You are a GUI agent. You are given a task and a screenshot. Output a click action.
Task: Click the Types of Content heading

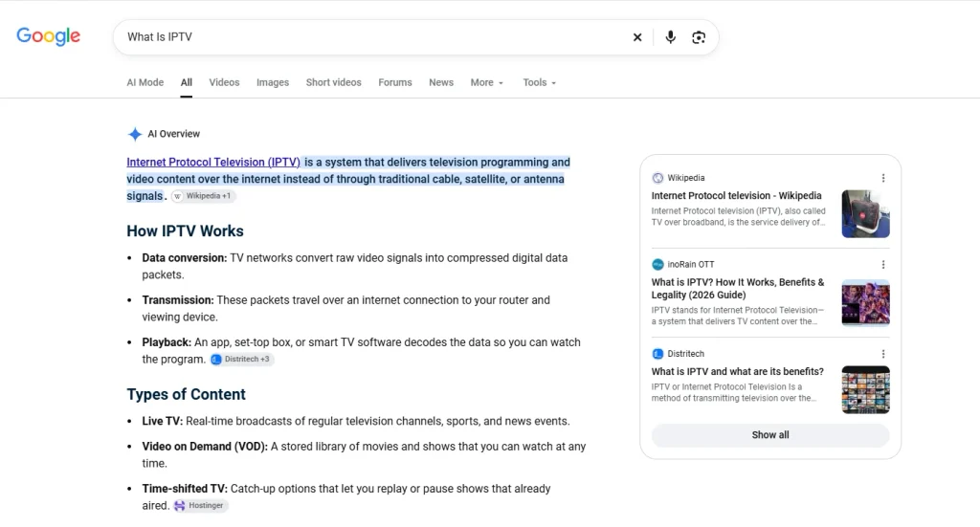[187, 395]
